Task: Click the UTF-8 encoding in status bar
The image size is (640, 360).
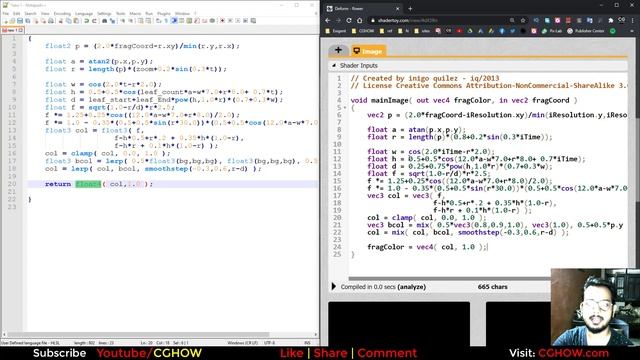Action: pyautogui.click(x=269, y=343)
